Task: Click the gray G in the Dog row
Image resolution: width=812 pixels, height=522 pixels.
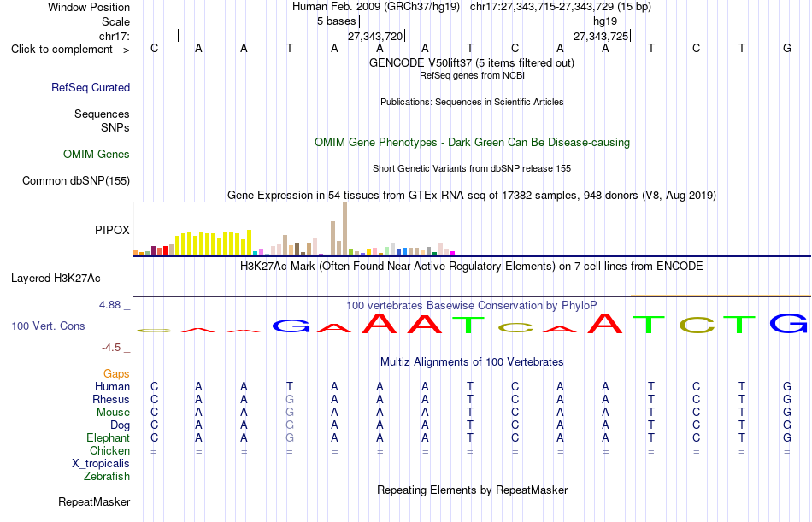Action: tap(290, 425)
